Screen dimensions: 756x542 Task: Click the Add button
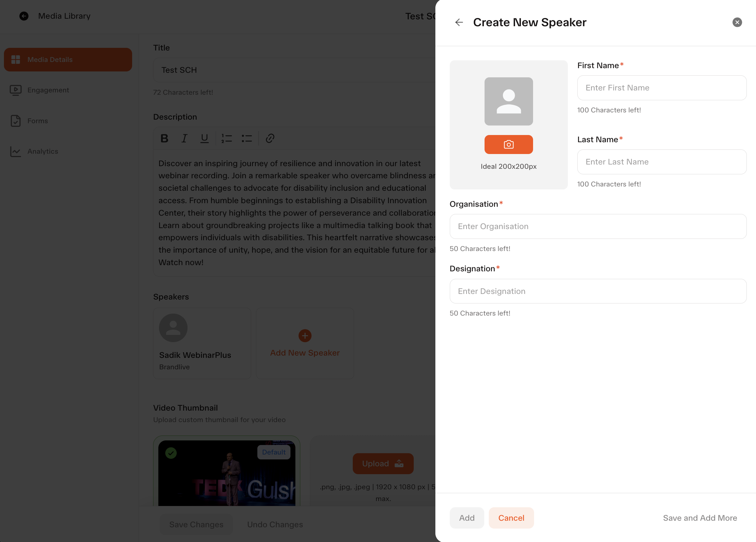coord(467,518)
